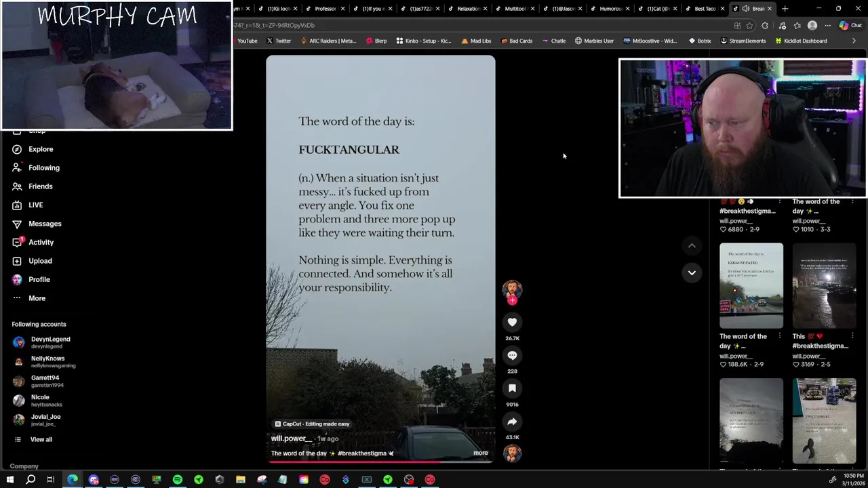Expand caption with the more link
The image size is (868, 488).
click(480, 453)
